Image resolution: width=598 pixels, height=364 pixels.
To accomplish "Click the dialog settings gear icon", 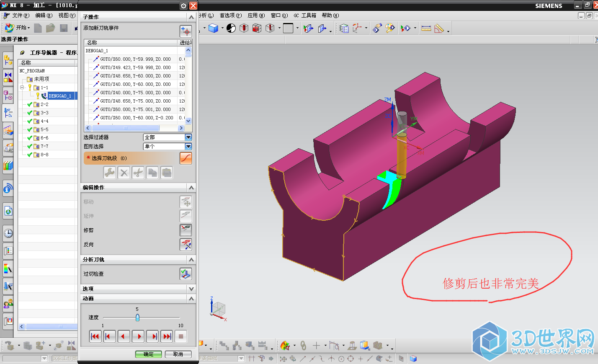I will 183,6.
